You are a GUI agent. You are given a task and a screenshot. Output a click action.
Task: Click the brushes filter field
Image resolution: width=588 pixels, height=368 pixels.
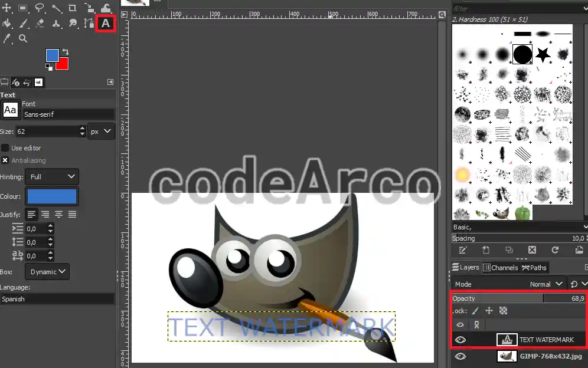tap(518, 8)
